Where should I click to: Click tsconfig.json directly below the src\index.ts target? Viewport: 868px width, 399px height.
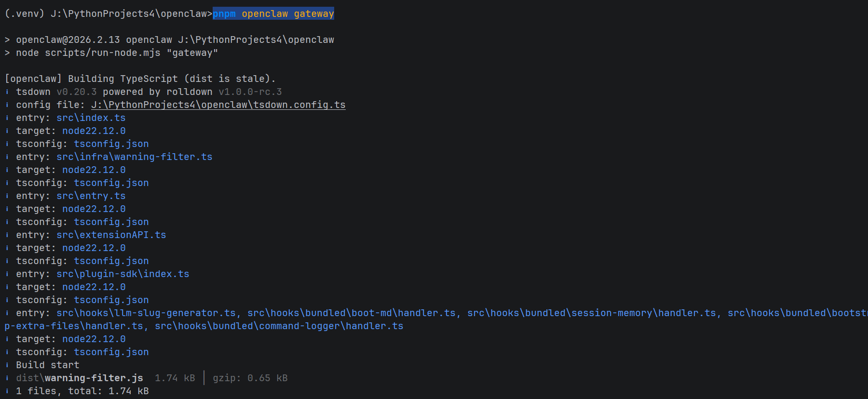point(111,144)
